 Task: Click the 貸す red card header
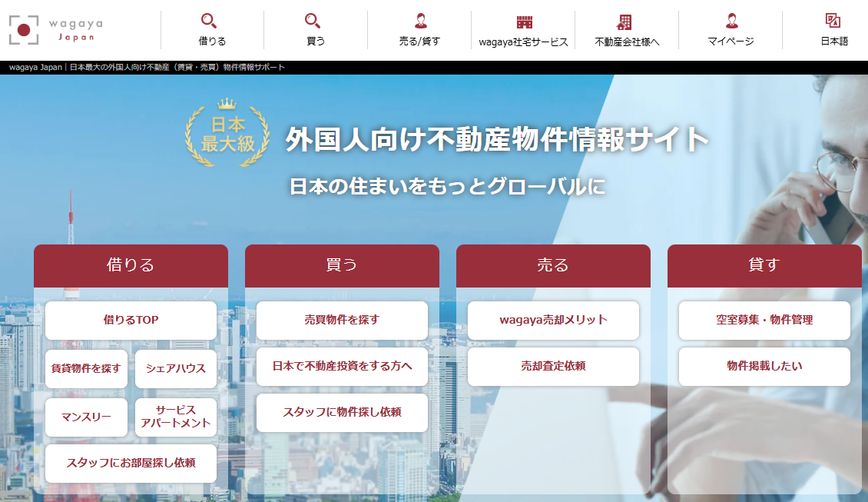tap(764, 265)
